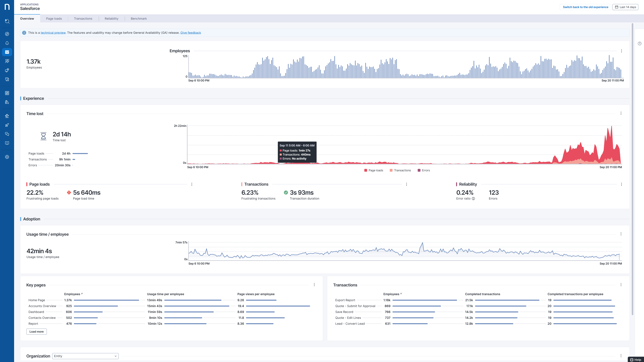Click the rocket icon in sidebar

click(7, 125)
